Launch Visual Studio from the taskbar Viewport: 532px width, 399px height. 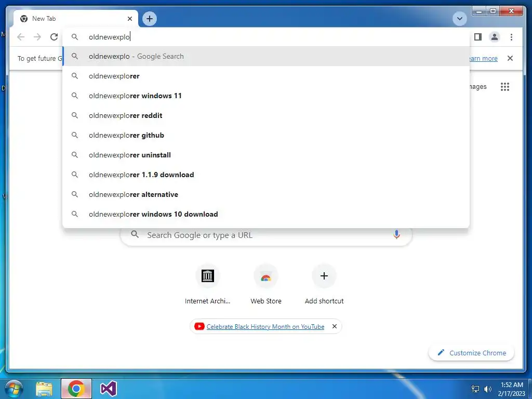(x=109, y=389)
